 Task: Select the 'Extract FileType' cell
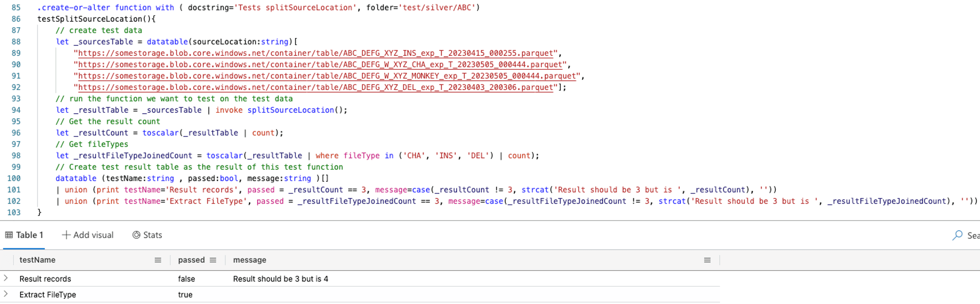[48, 294]
